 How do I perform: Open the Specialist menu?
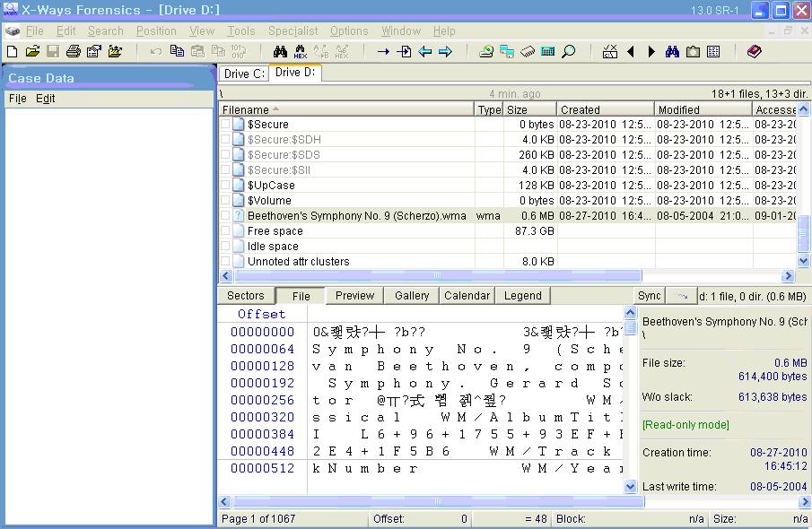[293, 31]
